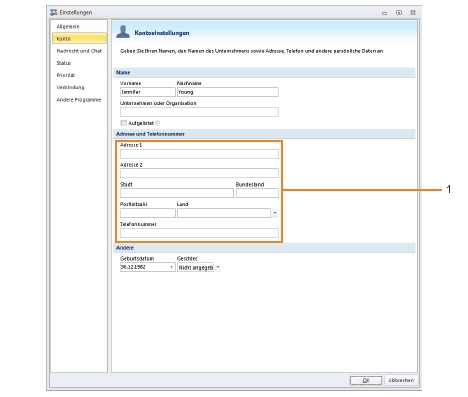468x397 pixels.
Task: Click the Kontoeinstellungen heading text
Action: 162,33
